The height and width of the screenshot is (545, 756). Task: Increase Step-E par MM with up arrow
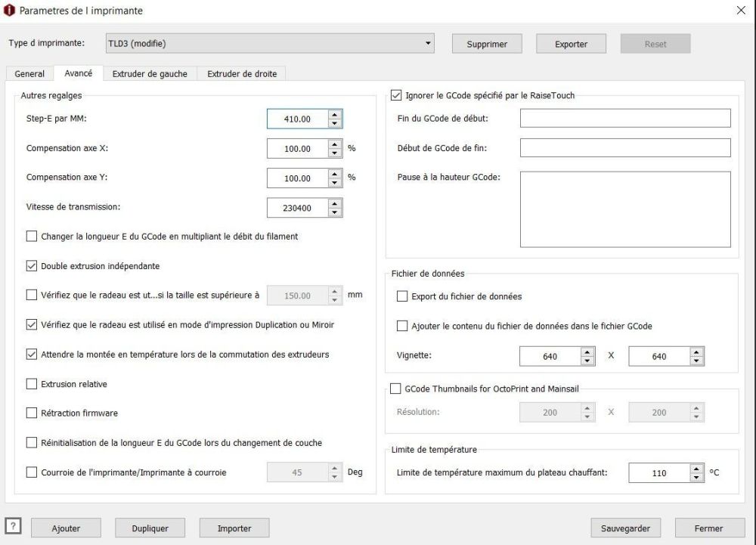[335, 114]
